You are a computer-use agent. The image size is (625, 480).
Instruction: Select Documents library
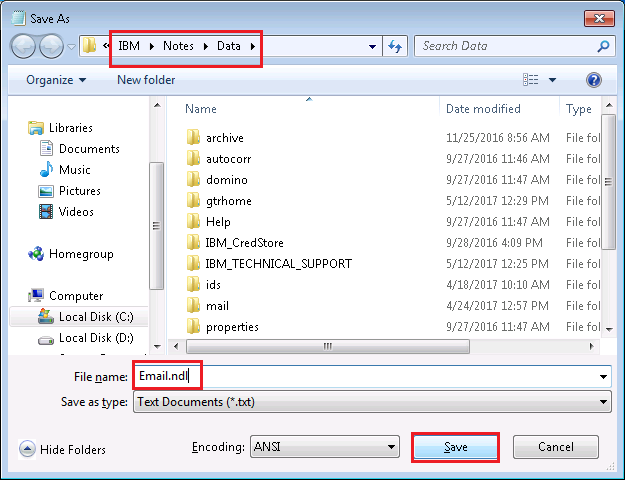[x=79, y=149]
